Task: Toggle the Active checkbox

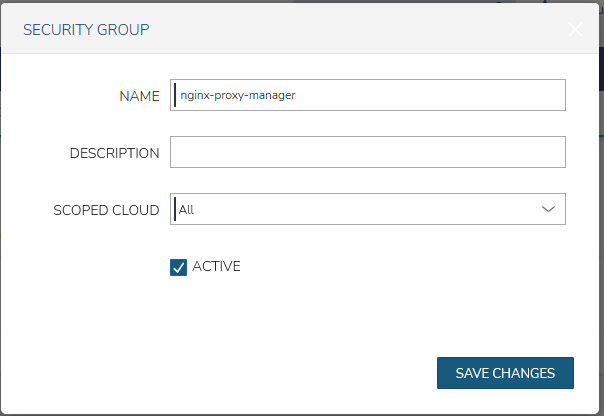Action: (179, 267)
